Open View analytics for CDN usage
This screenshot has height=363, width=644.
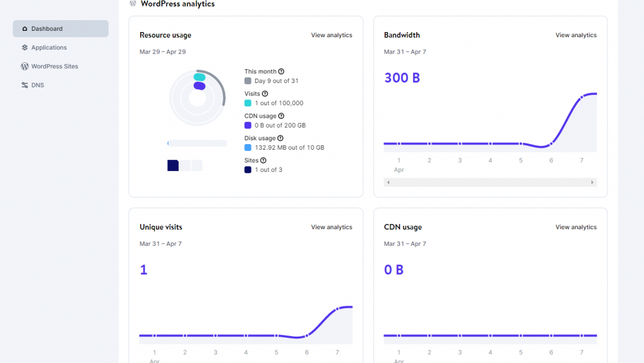point(576,227)
